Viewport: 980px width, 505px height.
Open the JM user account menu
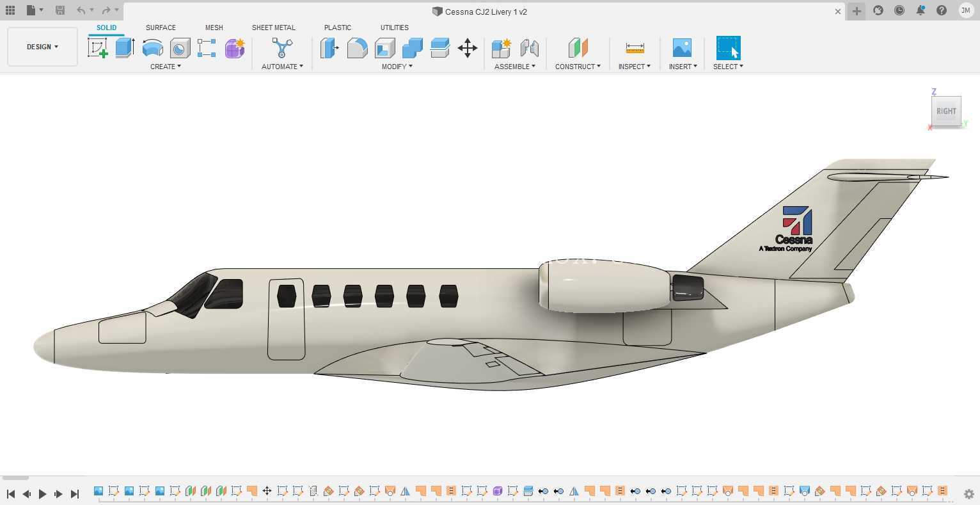point(966,10)
